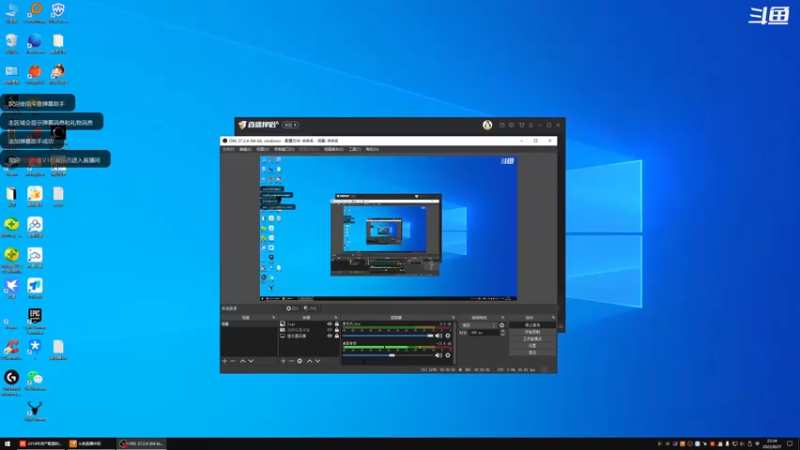Screen dimensions: 800x450
Task: Mute the Desktop Audio channel
Action: pyautogui.click(x=438, y=356)
